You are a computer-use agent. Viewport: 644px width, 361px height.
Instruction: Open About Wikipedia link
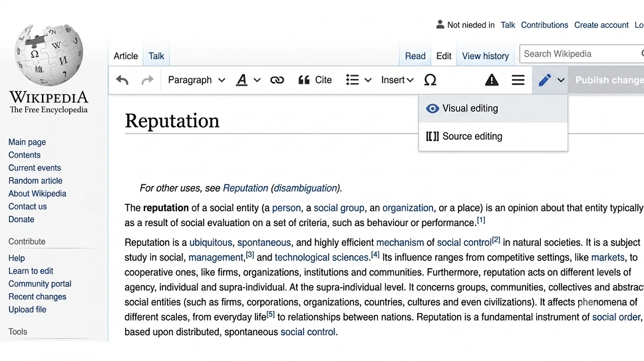(x=37, y=193)
